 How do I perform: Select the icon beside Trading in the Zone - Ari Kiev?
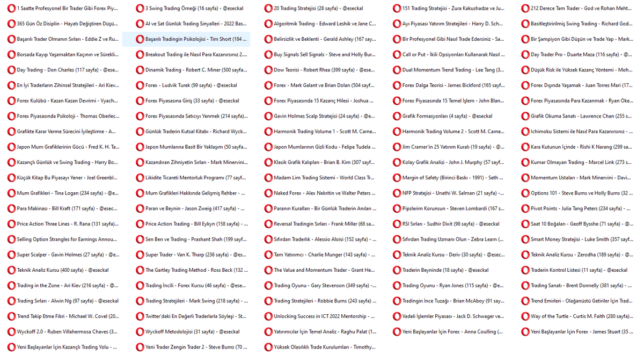pyautogui.click(x=11, y=286)
